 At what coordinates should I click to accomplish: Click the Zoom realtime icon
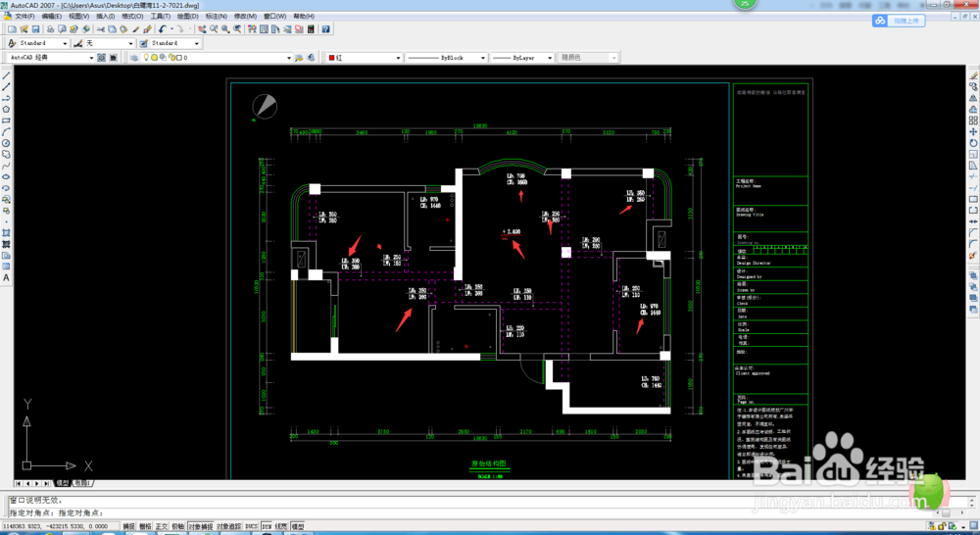click(x=214, y=29)
